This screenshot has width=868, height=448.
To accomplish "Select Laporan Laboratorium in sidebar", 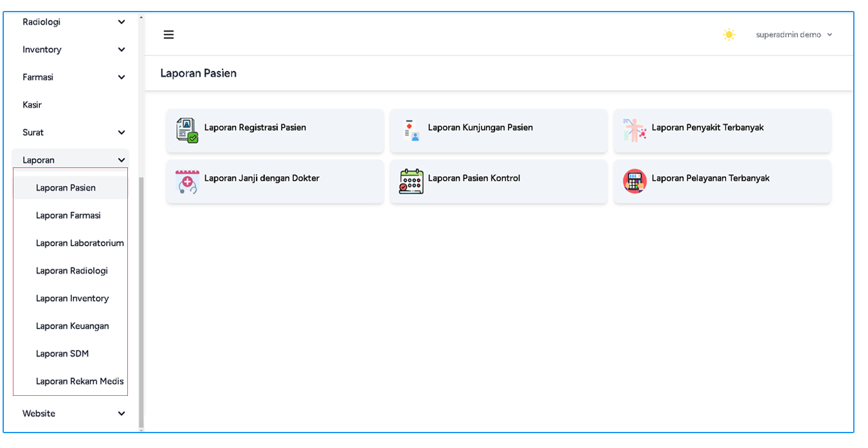I will coord(79,243).
